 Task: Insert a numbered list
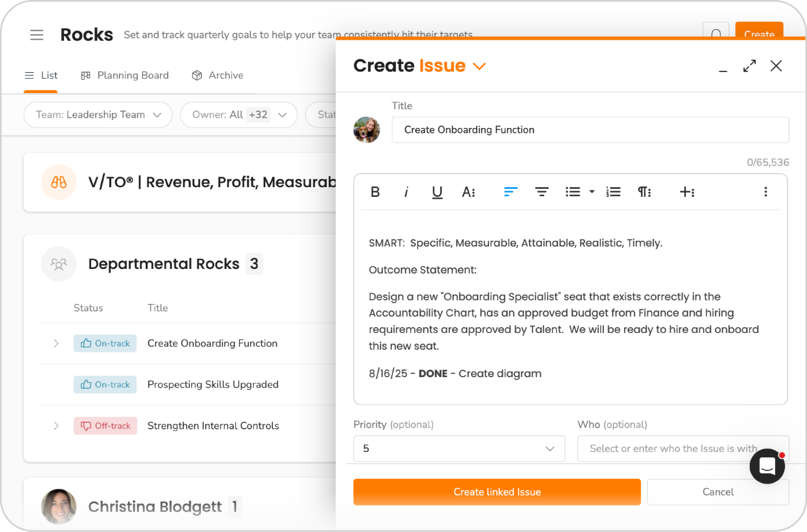(613, 192)
